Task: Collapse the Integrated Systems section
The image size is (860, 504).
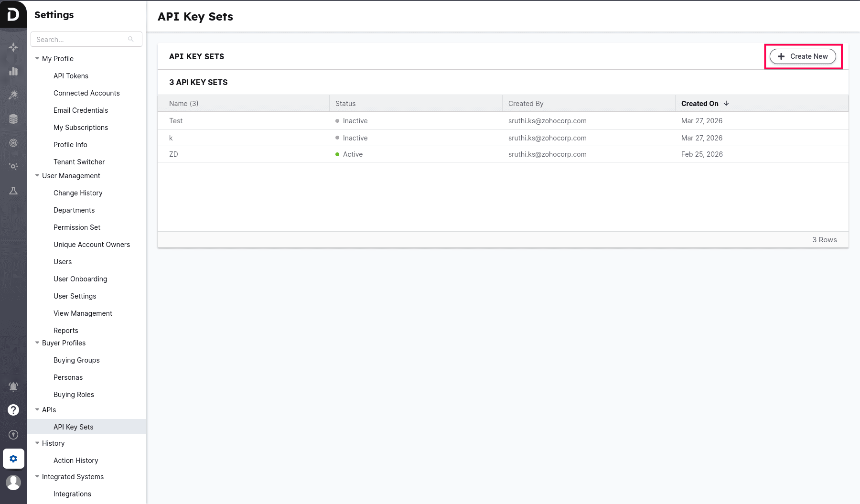Action: pyautogui.click(x=37, y=476)
